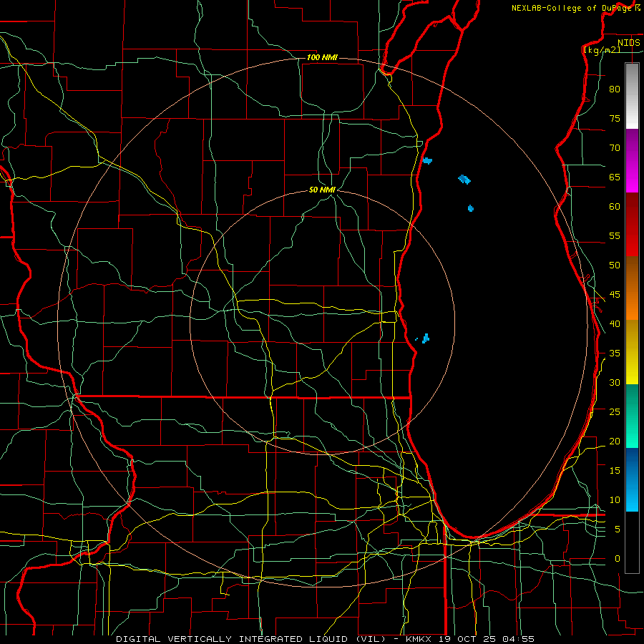Click the 70 value on the VIL scale
644x644 pixels.
point(615,148)
